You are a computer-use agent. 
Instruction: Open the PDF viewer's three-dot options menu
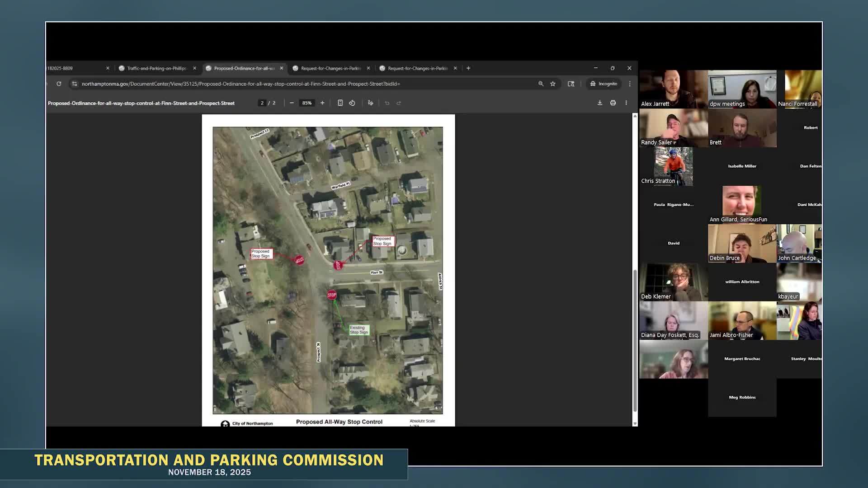[x=626, y=103]
